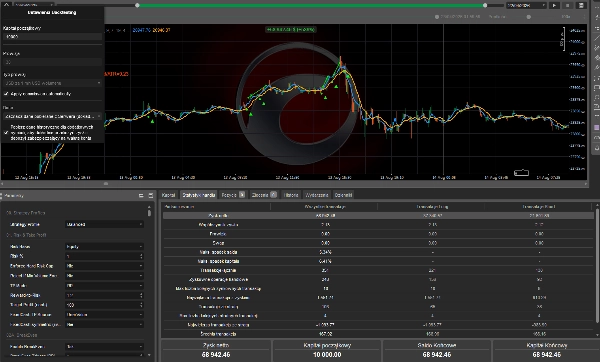This screenshot has width=600, height=362.
Task: Open the Strategy Profile dropdown set to Balanced
Action: 104,224
